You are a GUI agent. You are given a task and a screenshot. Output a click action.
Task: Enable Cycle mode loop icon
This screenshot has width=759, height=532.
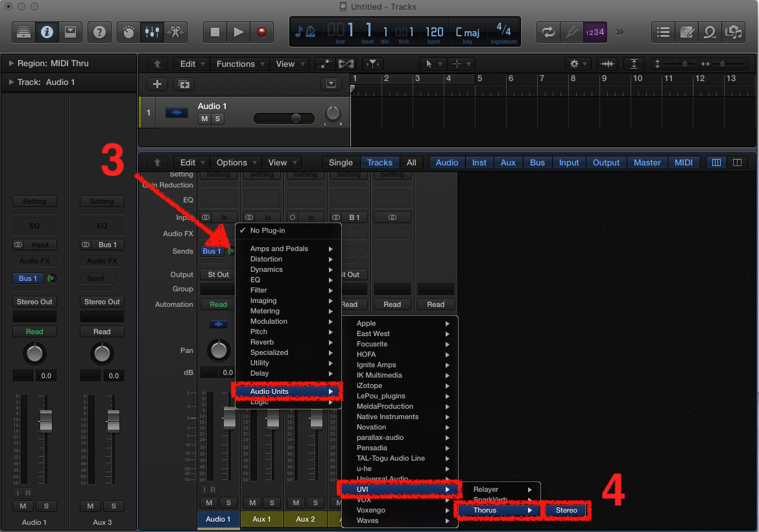(x=548, y=32)
